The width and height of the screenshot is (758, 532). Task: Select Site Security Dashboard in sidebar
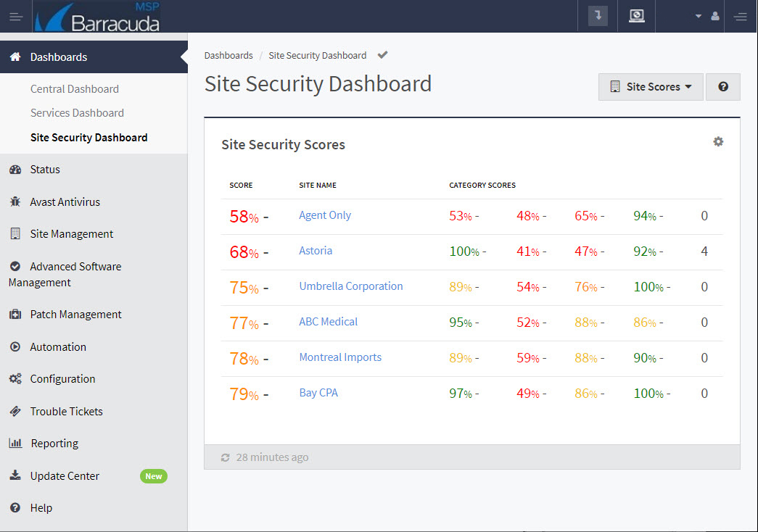click(x=89, y=138)
